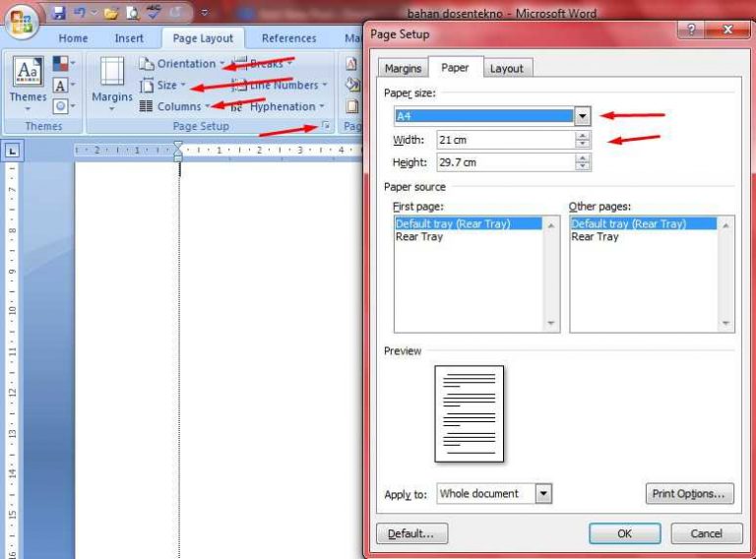756x559 pixels.
Task: Click Other pages list scroll down arrow
Action: [x=725, y=324]
